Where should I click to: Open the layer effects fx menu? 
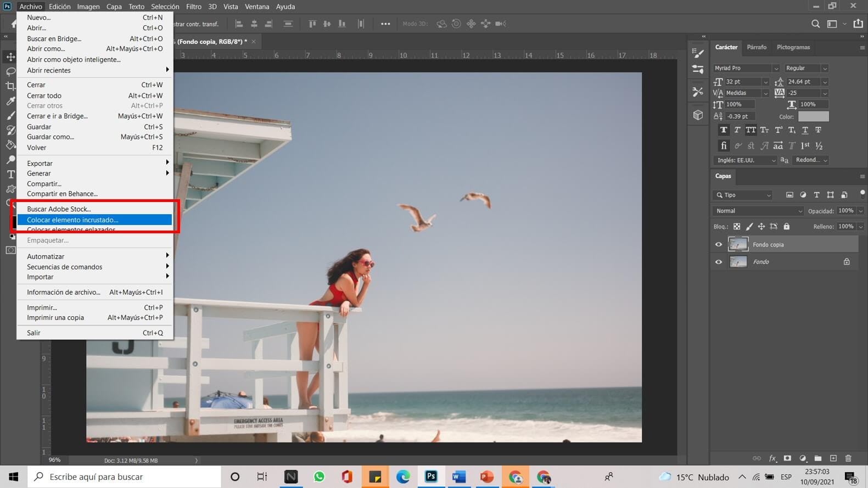click(x=772, y=458)
